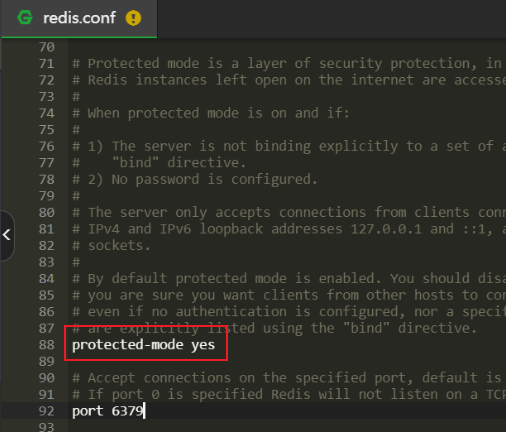Click the "bind" directive comment on line 77
Viewport: 506px width, 432px height.
pyautogui.click(x=179, y=163)
